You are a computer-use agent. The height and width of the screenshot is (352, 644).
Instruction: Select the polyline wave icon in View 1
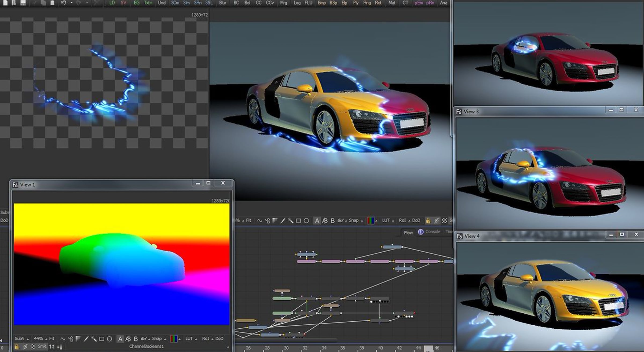(63, 339)
